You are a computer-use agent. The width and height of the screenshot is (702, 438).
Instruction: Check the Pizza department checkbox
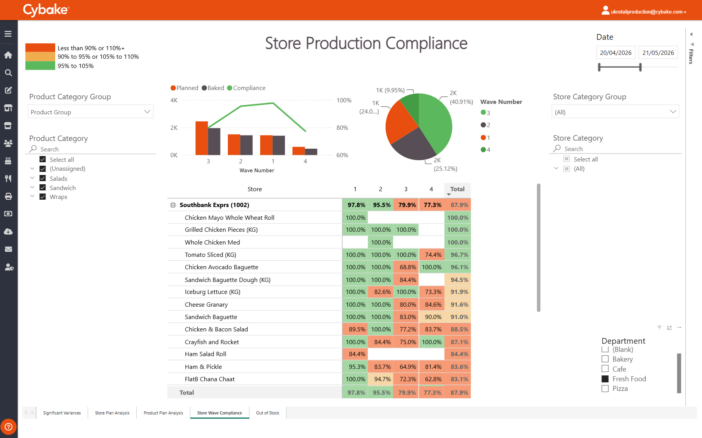(x=605, y=389)
